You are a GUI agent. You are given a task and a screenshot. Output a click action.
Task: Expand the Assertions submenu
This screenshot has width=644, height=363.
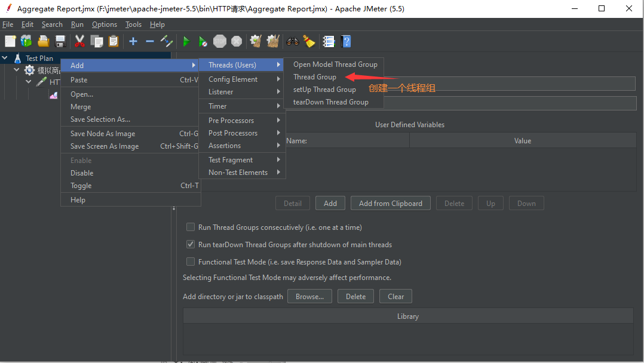pos(243,145)
